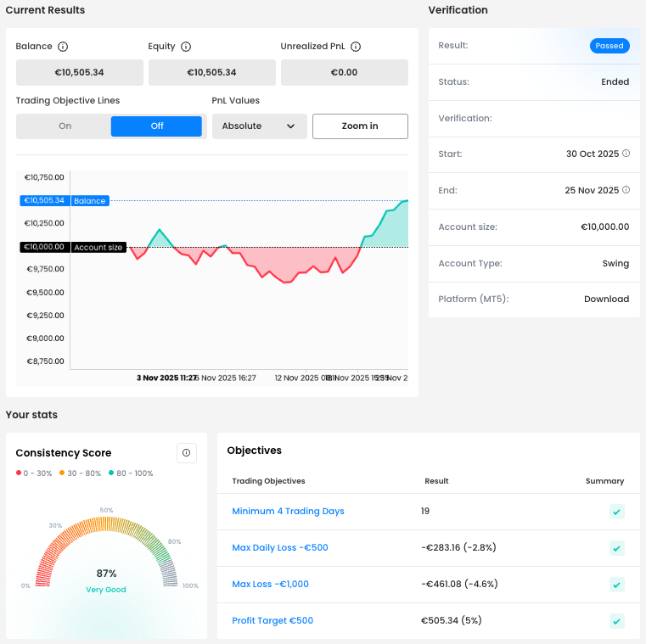Open the Profit Target €500 objective
The width and height of the screenshot is (646, 644).
pyautogui.click(x=272, y=621)
